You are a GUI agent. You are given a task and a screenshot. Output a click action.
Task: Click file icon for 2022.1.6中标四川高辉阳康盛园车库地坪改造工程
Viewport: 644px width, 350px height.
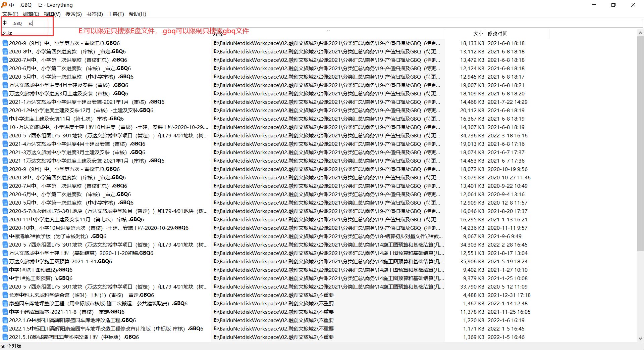tap(5, 320)
